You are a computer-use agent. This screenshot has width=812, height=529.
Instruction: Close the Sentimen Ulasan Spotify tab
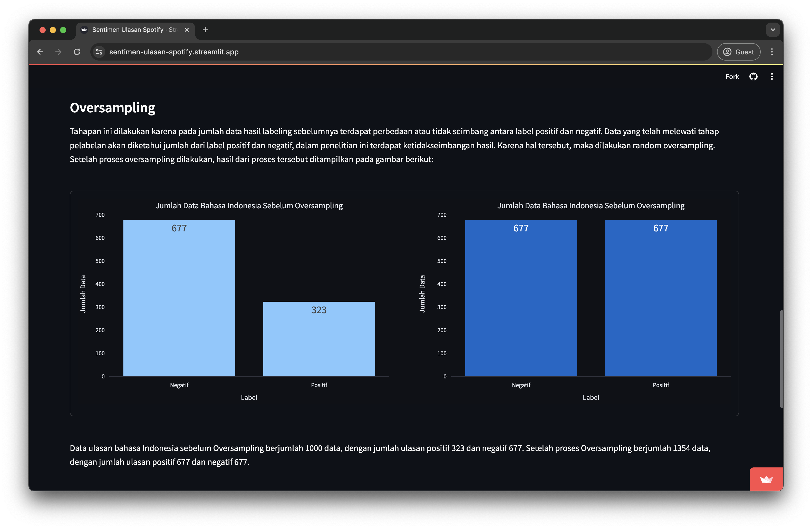pyautogui.click(x=187, y=30)
